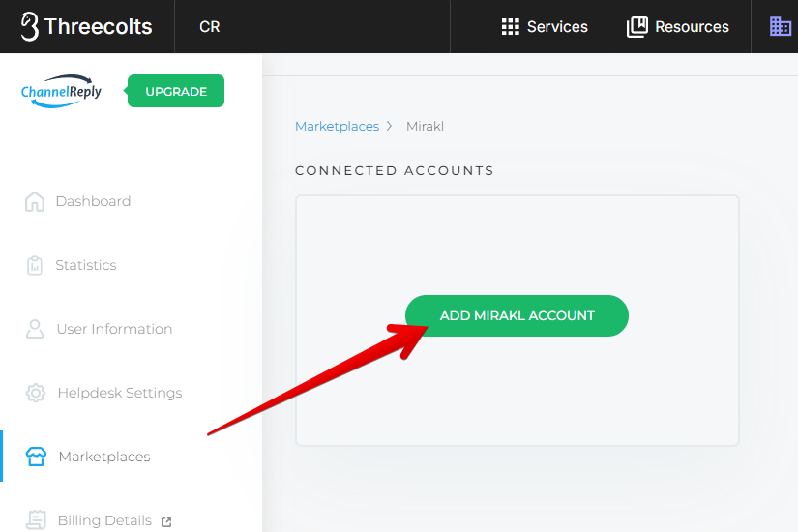Open the Resources menu label
798x532 pixels.
click(693, 26)
